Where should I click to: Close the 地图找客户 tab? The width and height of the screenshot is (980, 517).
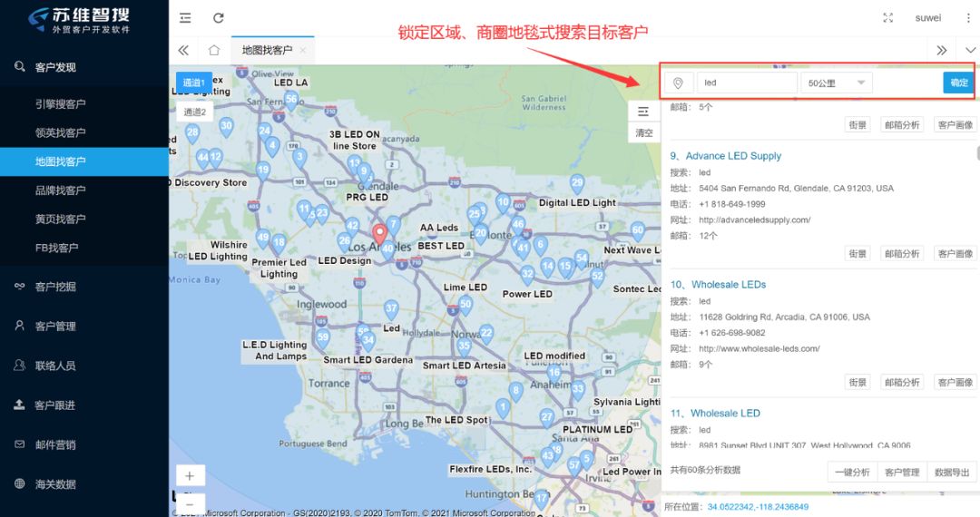pos(303,50)
